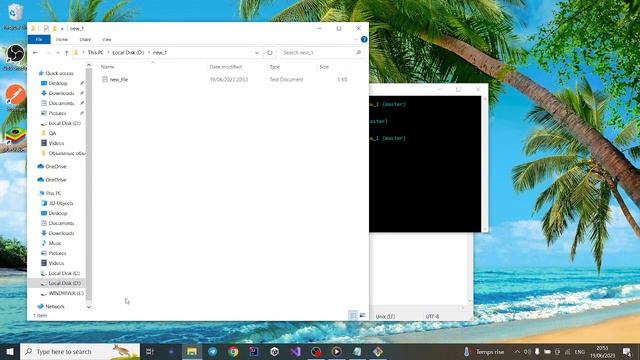Open Explorer help via the blue question mark
This screenshot has width=640, height=360.
point(364,39)
